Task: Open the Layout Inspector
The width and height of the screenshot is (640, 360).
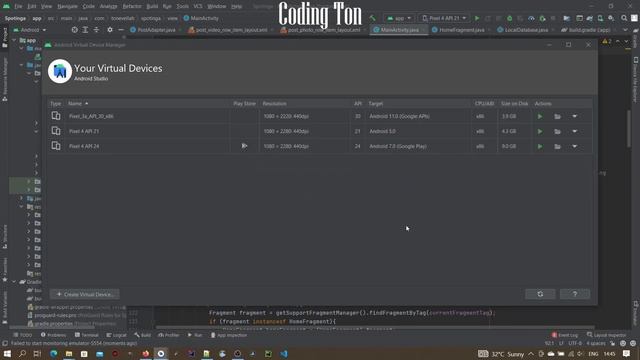Action: click(x=607, y=335)
